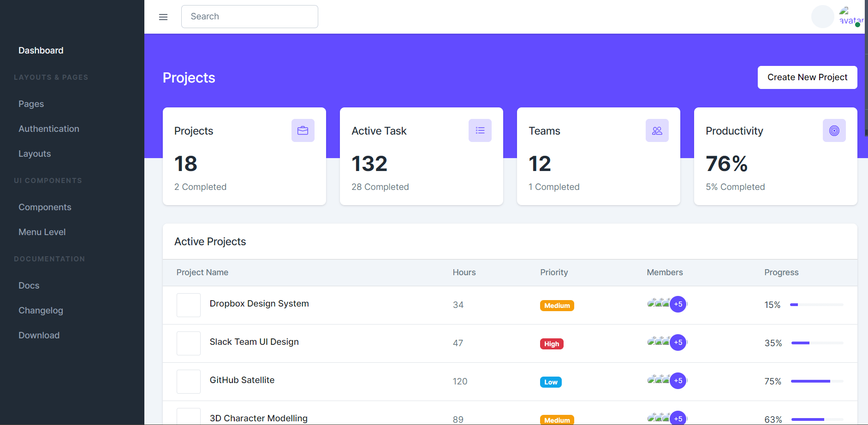Screen dimensions: 868x425
Task: Click the 132 active tasks count
Action: click(x=369, y=164)
